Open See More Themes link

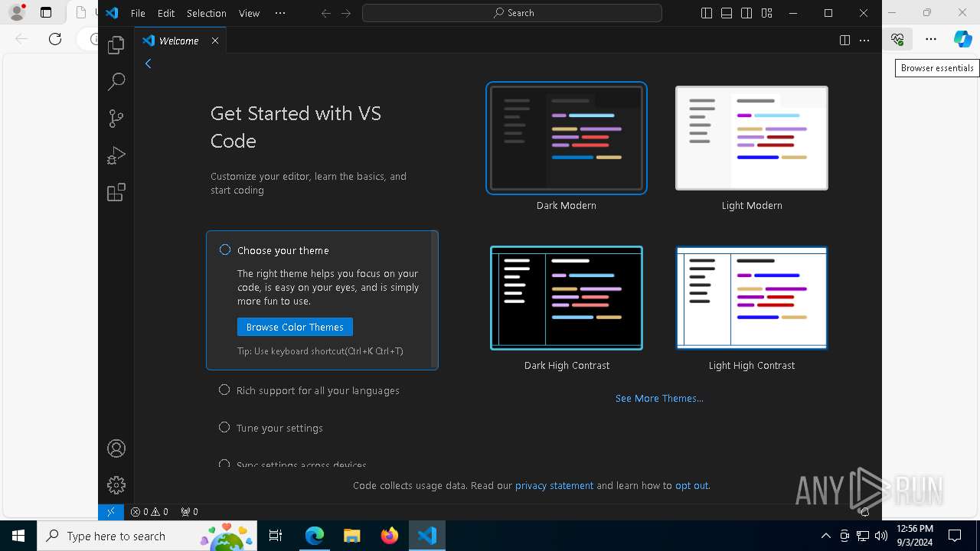coord(659,398)
